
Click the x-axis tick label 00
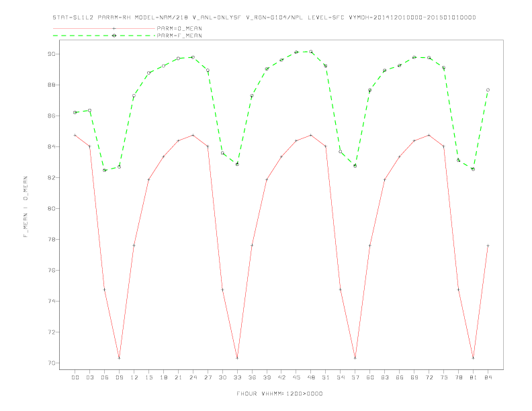(x=75, y=377)
